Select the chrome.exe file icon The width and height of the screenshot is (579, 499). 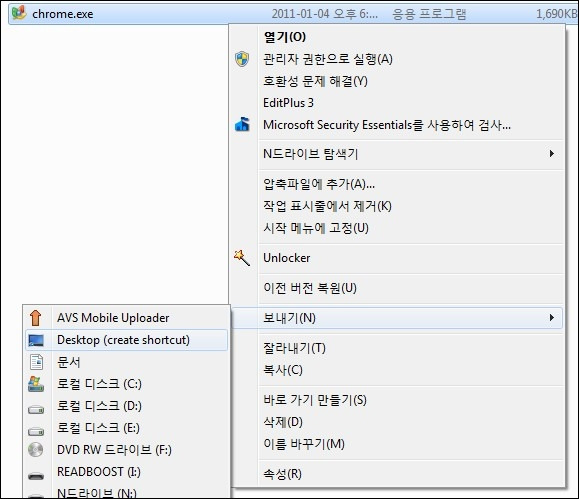click(x=18, y=13)
